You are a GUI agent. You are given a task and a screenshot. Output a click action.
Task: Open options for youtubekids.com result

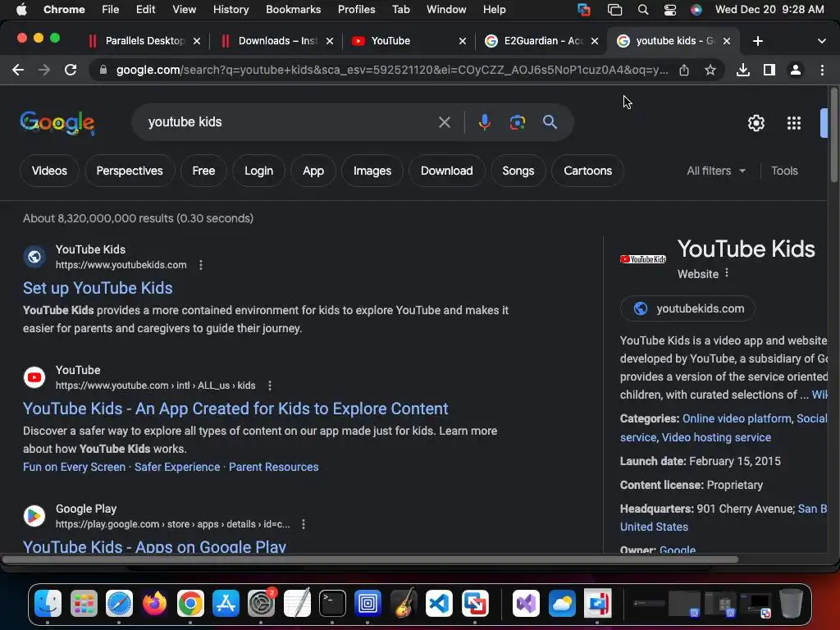pos(201,265)
